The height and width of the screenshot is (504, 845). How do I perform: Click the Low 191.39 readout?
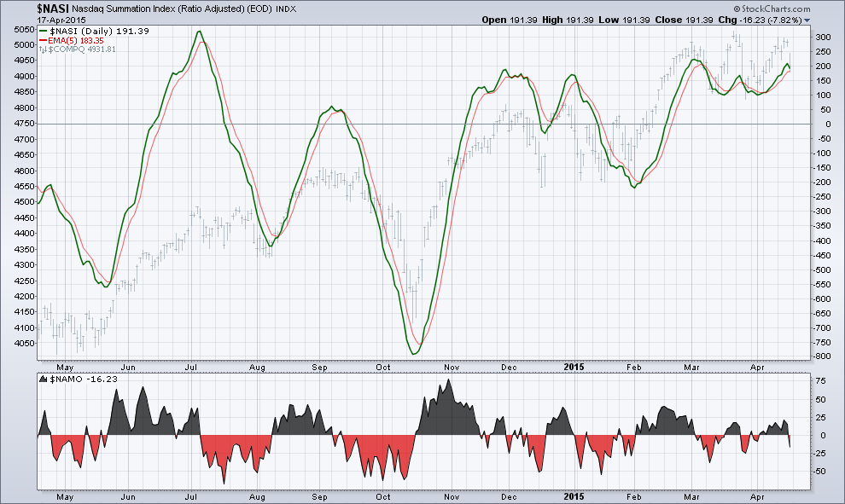coord(624,20)
